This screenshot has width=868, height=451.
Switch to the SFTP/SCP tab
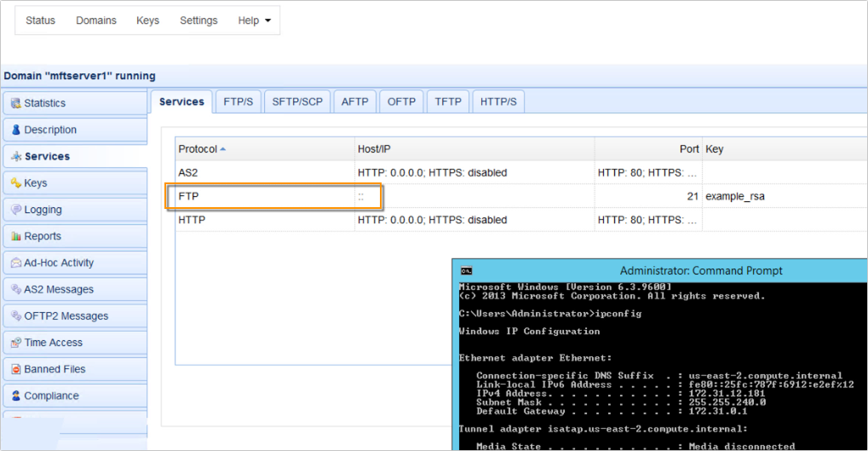297,101
